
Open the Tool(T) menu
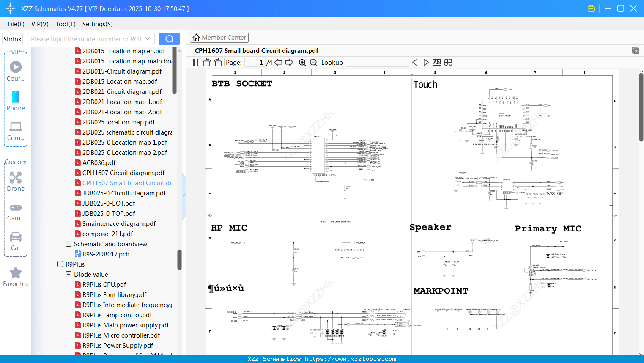66,24
